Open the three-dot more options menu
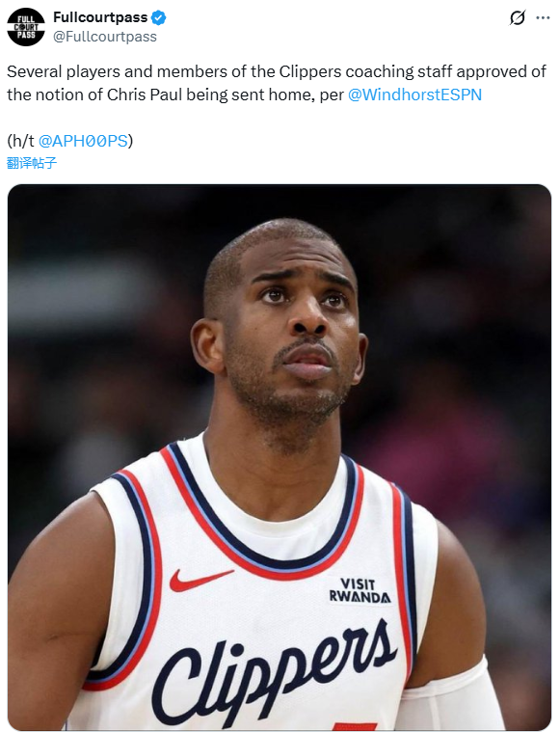Image resolution: width=560 pixels, height=732 pixels. click(x=543, y=18)
